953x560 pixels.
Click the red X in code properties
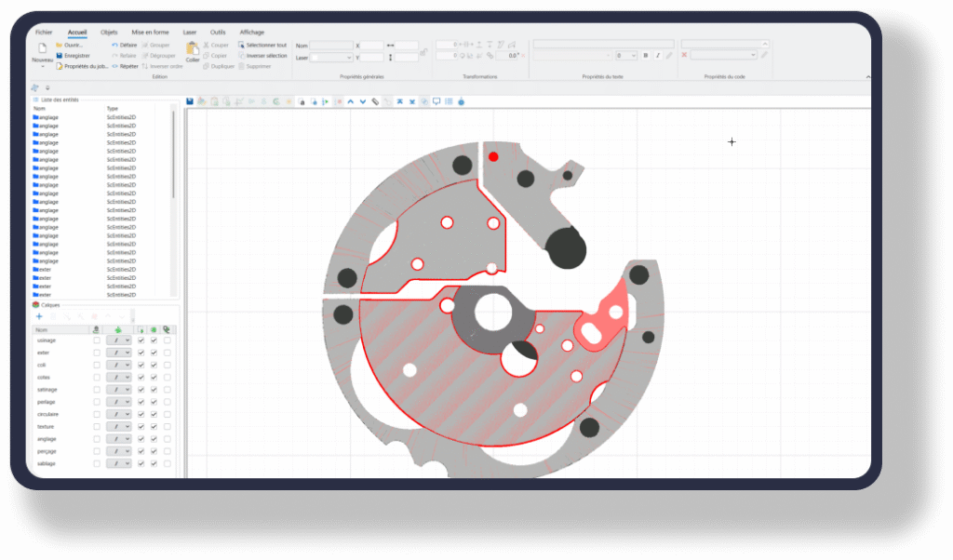685,56
